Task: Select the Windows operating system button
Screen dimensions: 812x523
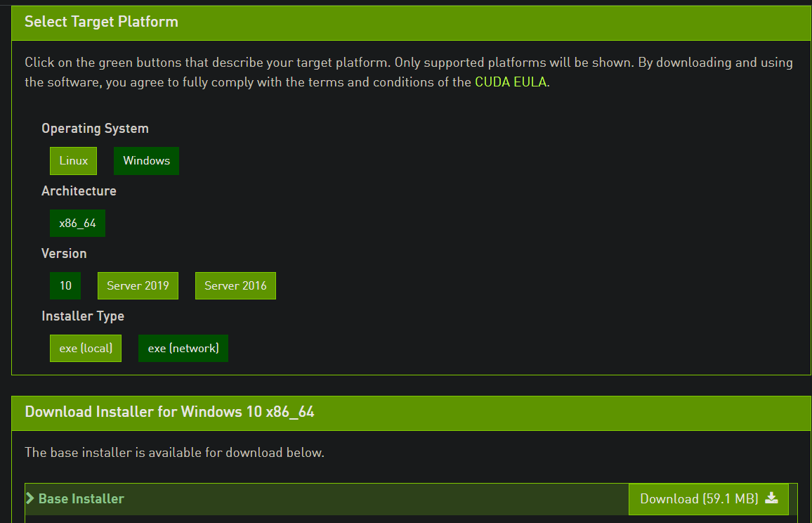Action: click(x=146, y=161)
